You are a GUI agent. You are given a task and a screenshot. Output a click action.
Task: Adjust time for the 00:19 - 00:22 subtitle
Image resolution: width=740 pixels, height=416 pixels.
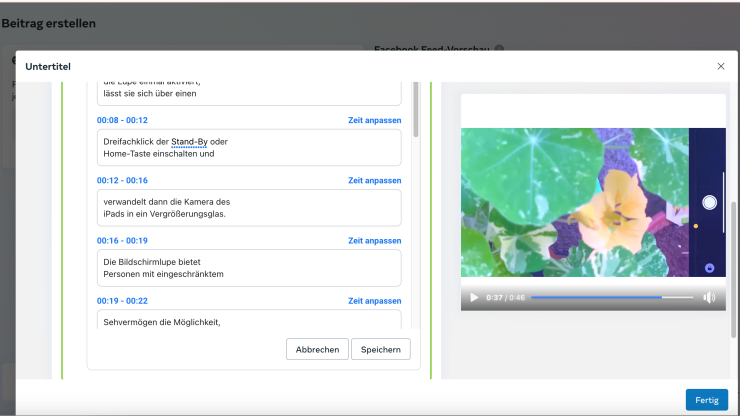click(x=375, y=301)
